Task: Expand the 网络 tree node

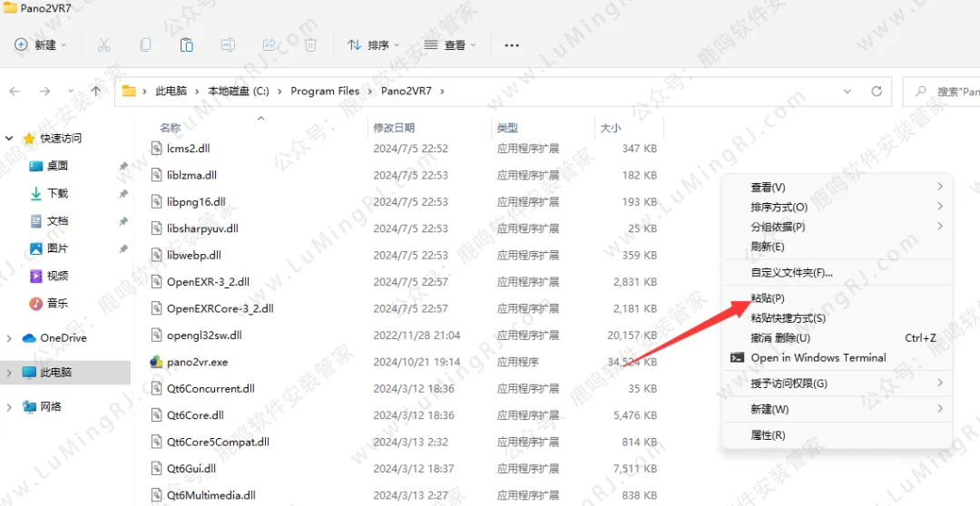Action: click(x=9, y=406)
